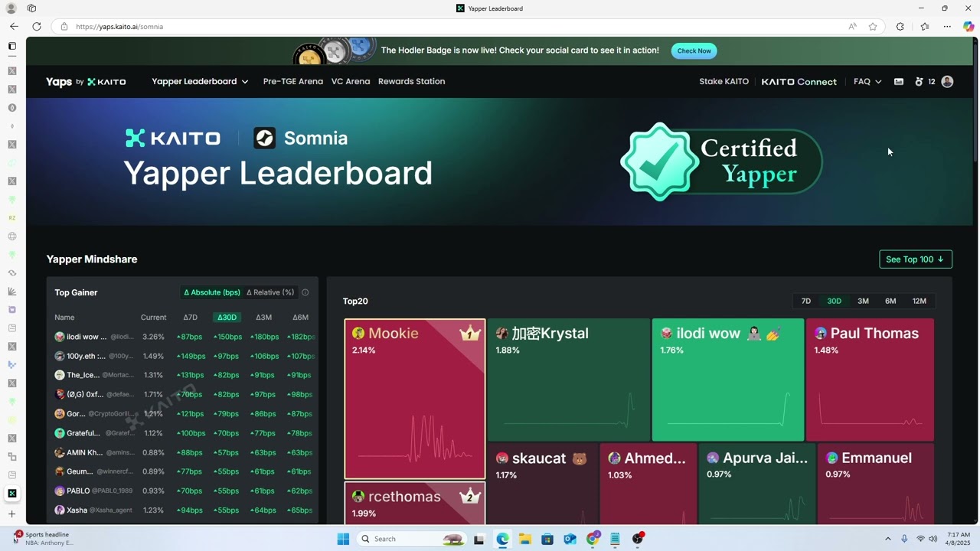The width and height of the screenshot is (980, 551).
Task: Open the browser profile avatar icon
Action: point(12,8)
